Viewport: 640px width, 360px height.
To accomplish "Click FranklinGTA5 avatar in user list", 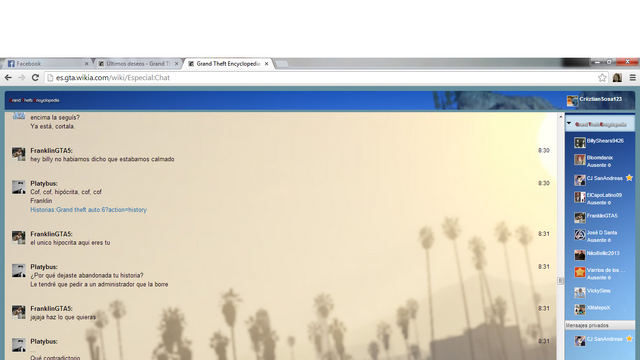I will [x=580, y=218].
